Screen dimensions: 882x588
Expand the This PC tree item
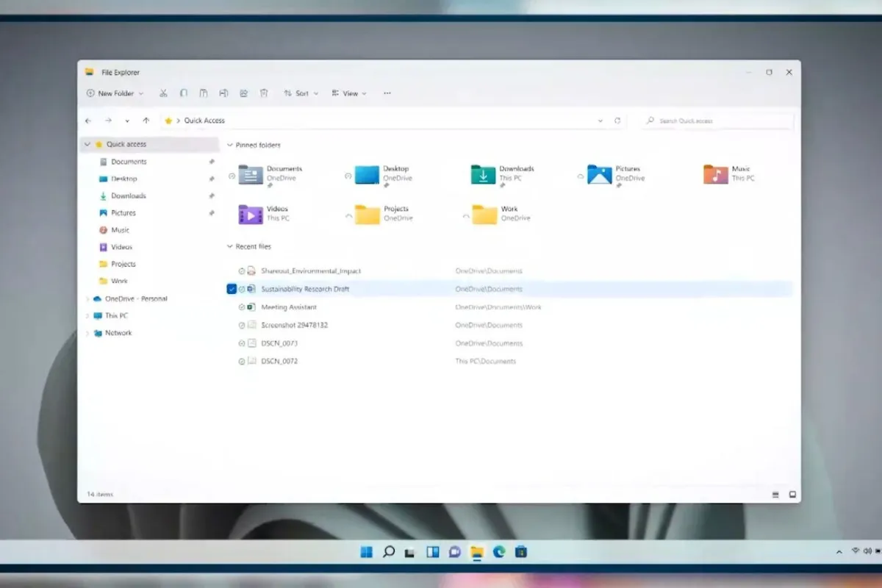[88, 315]
